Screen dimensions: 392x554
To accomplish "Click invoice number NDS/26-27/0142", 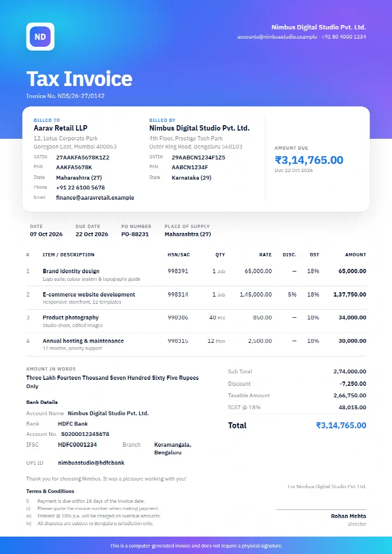I will (81, 96).
